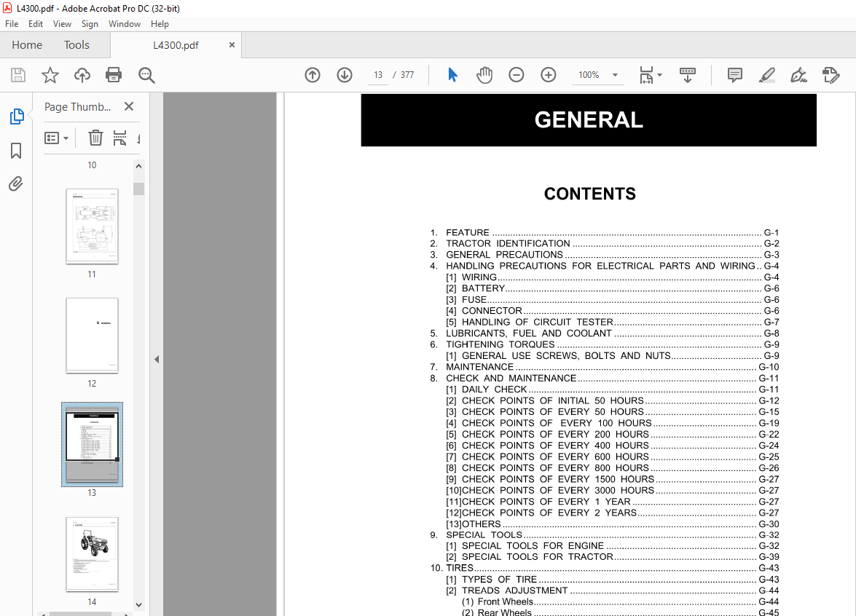
Task: Switch to the Tools tab
Action: click(76, 44)
